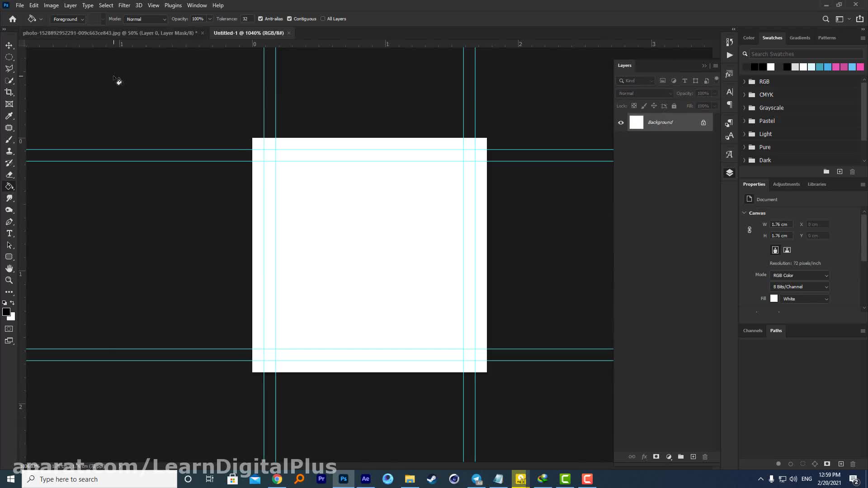Image resolution: width=868 pixels, height=488 pixels.
Task: Toggle the Anti-alias checkbox
Action: tap(260, 19)
